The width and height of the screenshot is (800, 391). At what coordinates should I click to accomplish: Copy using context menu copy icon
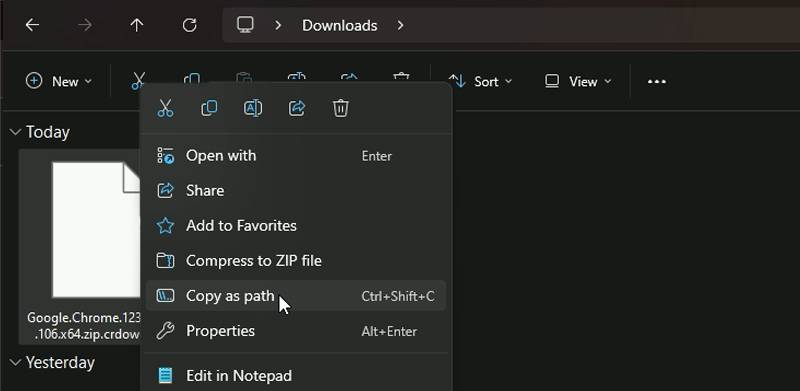coord(209,108)
